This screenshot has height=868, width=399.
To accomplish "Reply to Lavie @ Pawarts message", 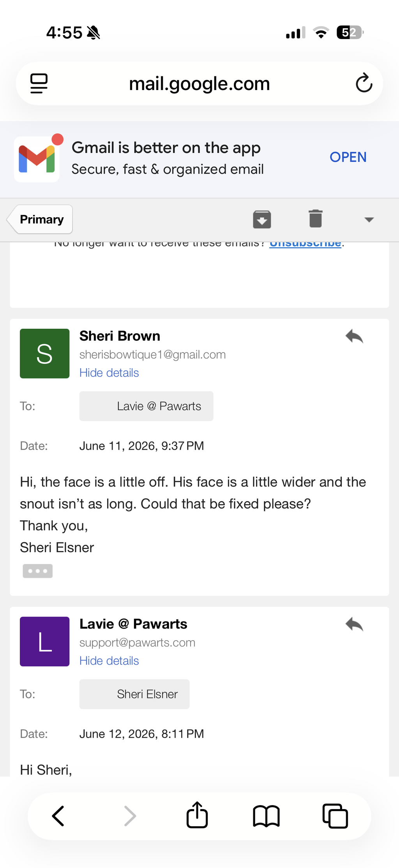I will pyautogui.click(x=354, y=624).
